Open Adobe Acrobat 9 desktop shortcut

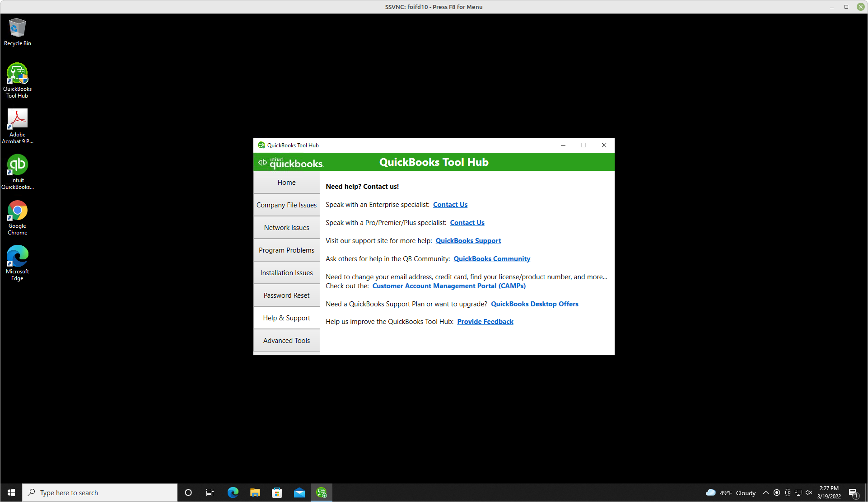tap(17, 126)
